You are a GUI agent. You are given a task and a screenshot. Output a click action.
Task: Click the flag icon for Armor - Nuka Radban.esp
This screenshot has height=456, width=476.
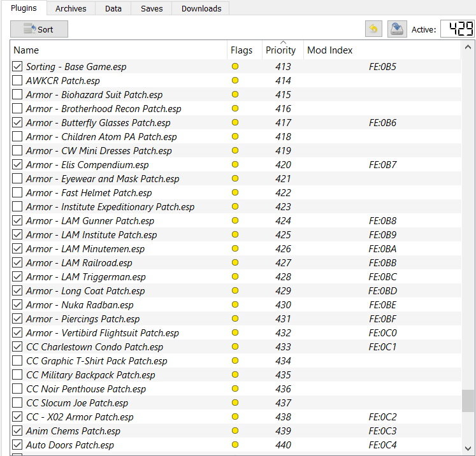[235, 304]
